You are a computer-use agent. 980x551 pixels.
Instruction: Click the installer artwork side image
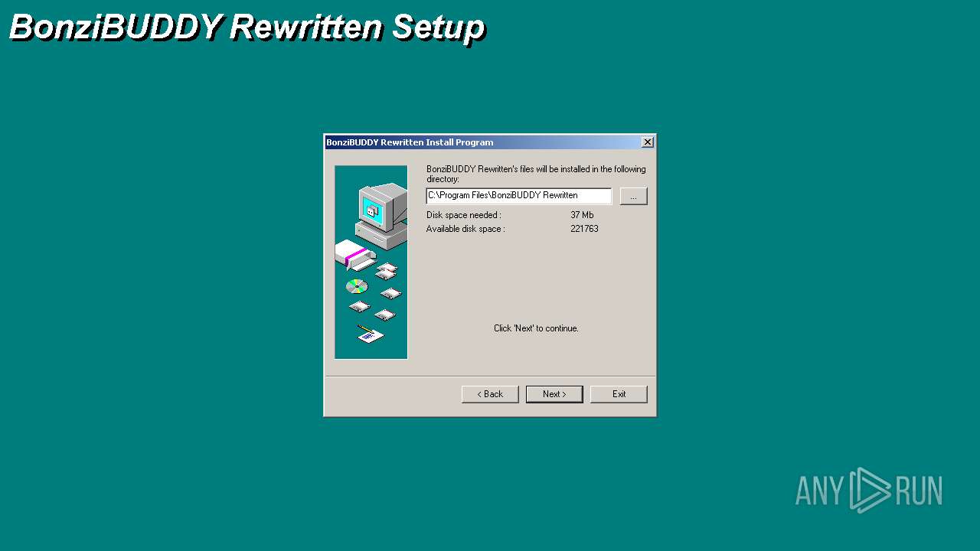pos(371,262)
